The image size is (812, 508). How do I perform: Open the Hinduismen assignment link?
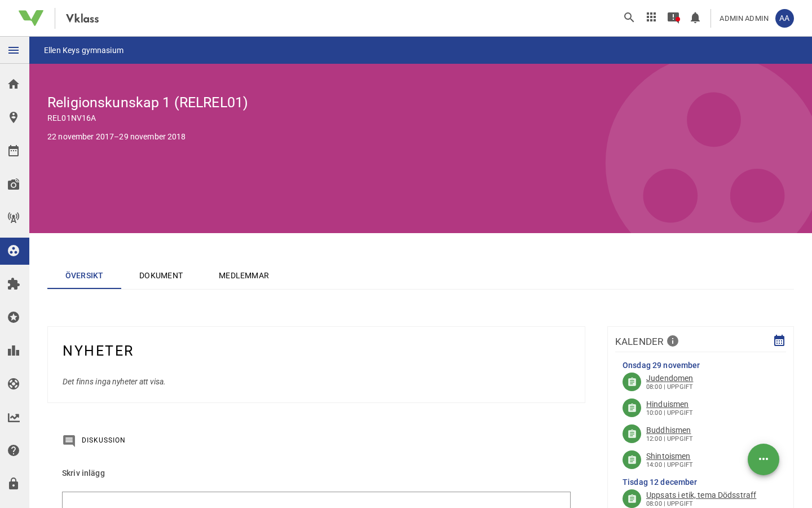[x=667, y=404]
